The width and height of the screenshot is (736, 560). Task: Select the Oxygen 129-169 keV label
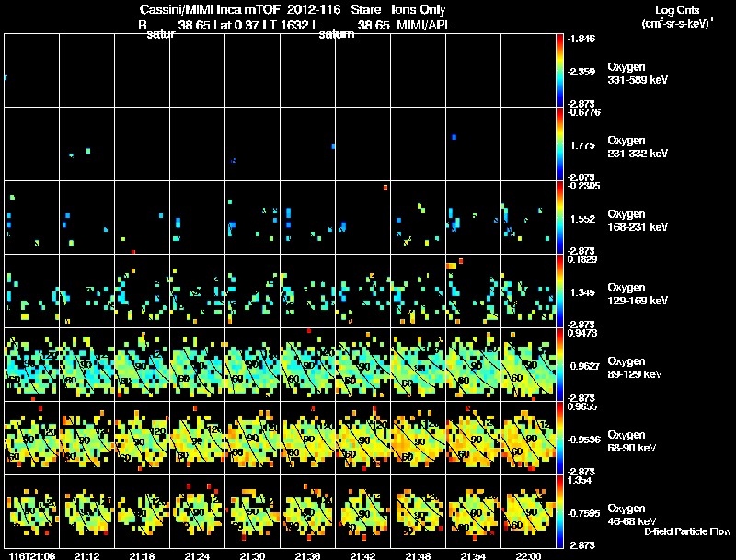pos(638,294)
